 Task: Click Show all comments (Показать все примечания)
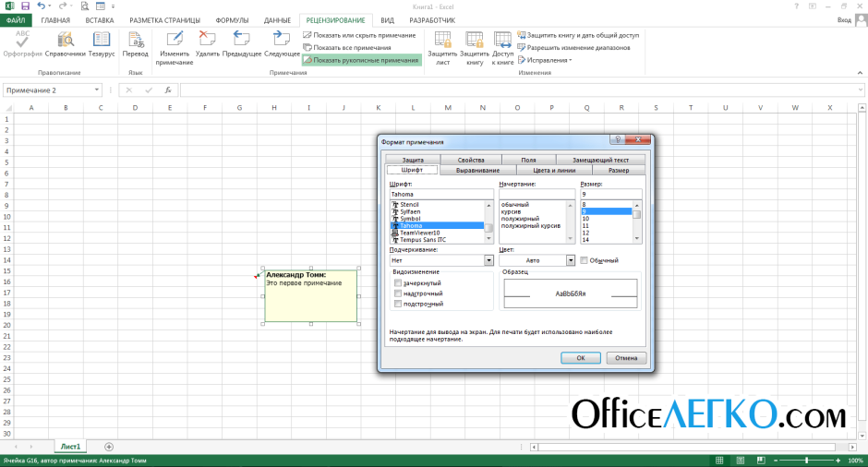pos(347,48)
